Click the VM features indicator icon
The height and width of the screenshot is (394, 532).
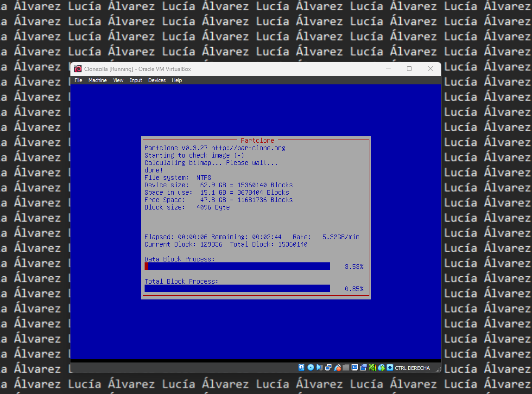coord(372,368)
